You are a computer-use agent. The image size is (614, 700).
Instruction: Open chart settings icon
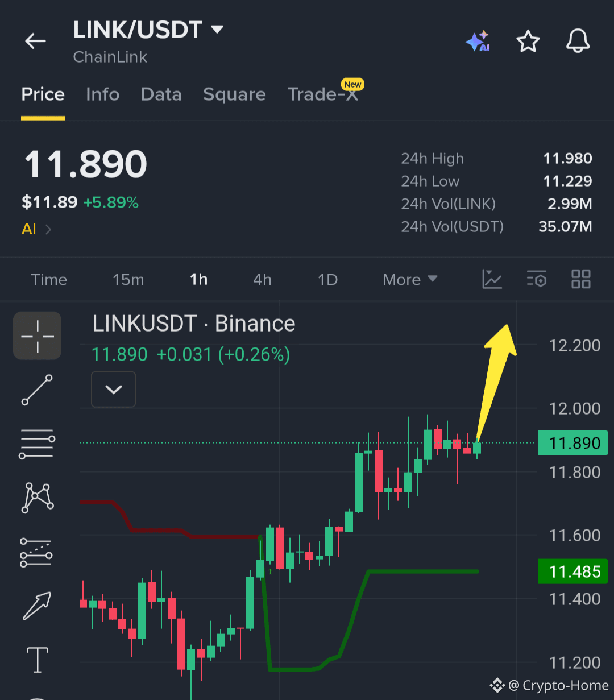point(536,279)
